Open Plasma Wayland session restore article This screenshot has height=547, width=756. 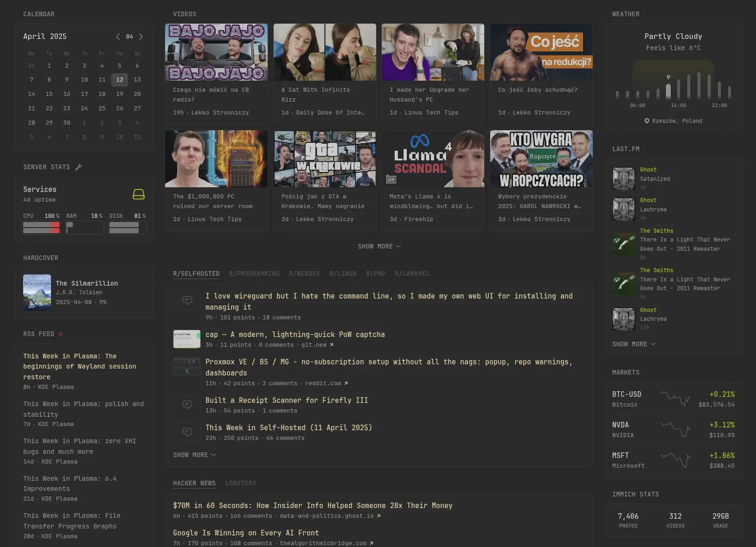(x=80, y=367)
